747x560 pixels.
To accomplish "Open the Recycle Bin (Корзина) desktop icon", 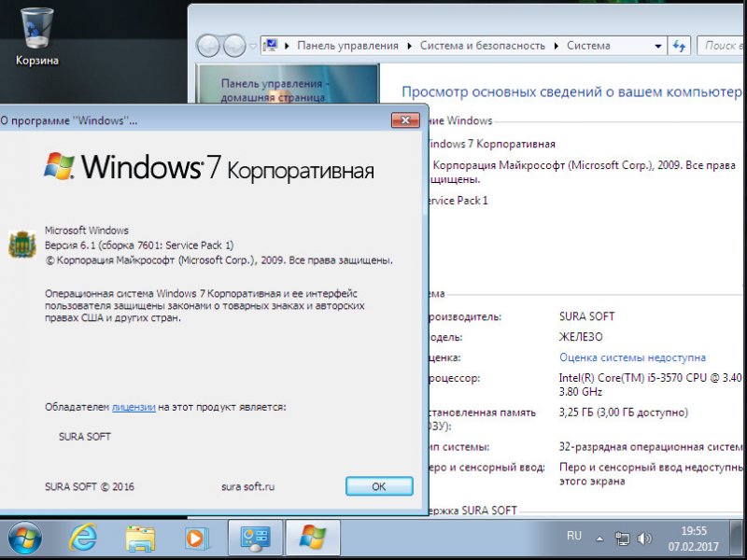I will pos(36,37).
